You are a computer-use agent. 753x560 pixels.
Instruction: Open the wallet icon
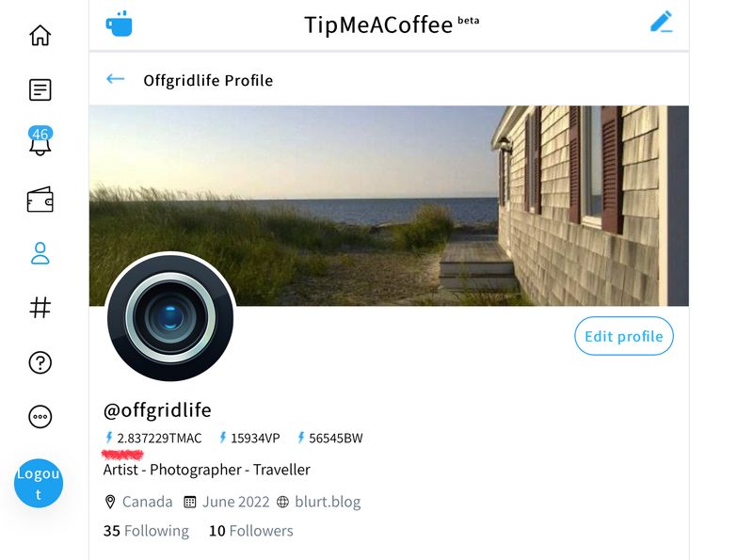click(40, 200)
